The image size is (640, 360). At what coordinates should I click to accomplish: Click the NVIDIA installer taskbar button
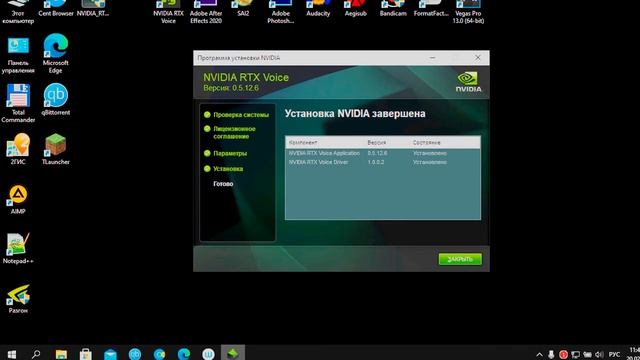pyautogui.click(x=233, y=353)
